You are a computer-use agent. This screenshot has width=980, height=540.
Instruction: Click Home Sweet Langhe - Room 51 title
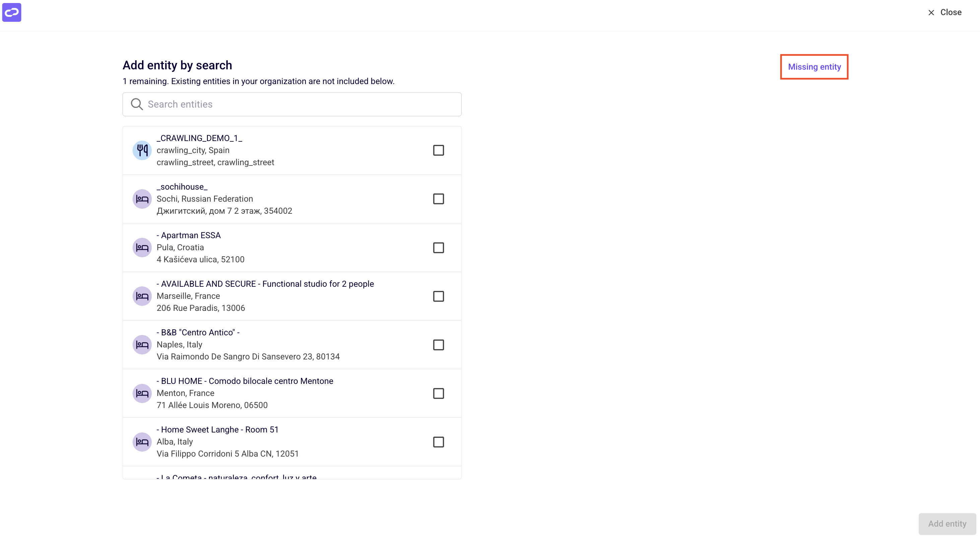point(217,430)
